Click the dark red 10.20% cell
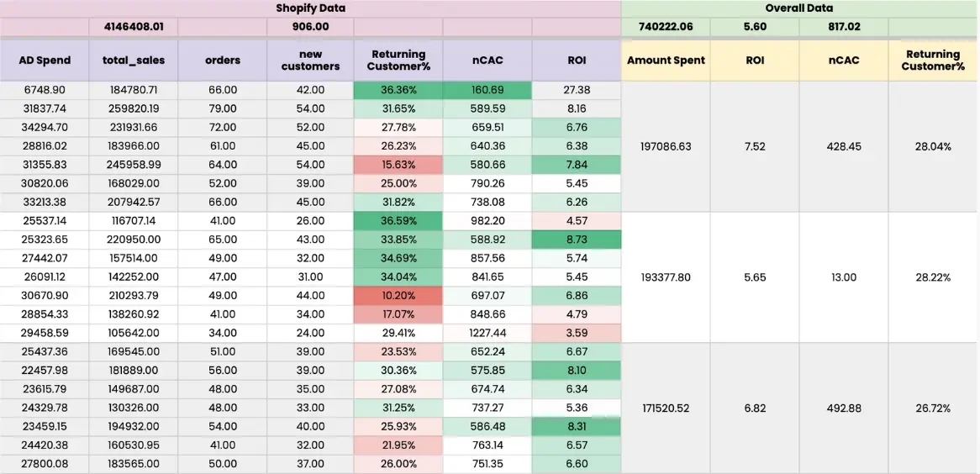The image size is (980, 474). [398, 296]
